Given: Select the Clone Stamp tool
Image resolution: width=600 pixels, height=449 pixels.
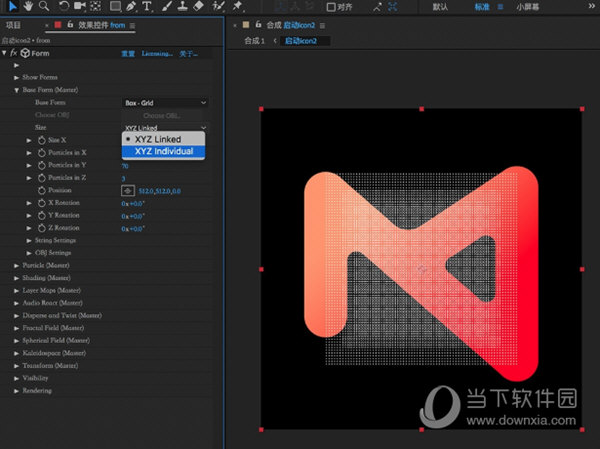Looking at the screenshot, I should coord(183,6).
